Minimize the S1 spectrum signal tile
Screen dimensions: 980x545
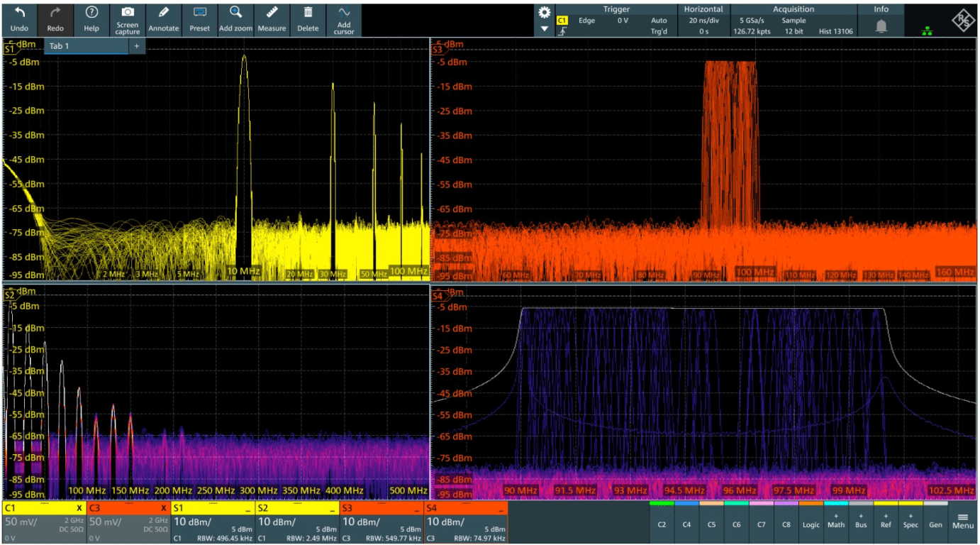pos(248,510)
